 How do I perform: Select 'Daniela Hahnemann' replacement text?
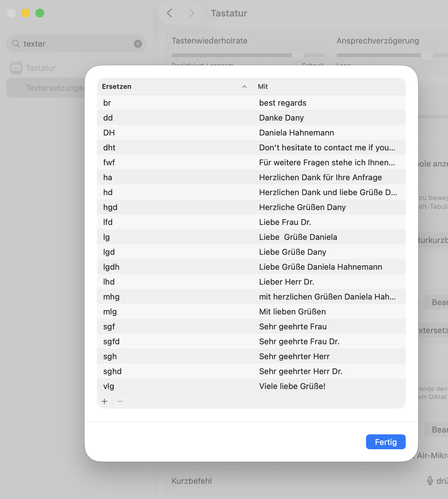(297, 133)
